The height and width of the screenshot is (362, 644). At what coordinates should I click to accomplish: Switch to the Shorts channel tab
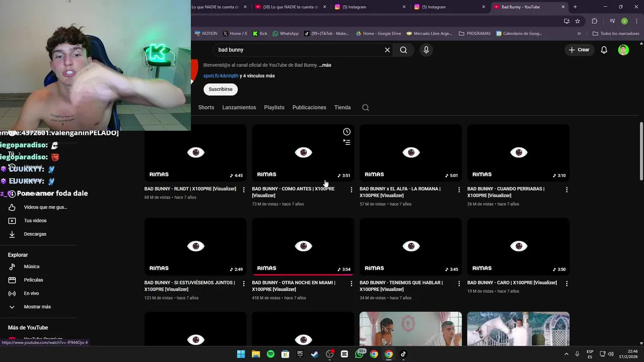[206, 108]
